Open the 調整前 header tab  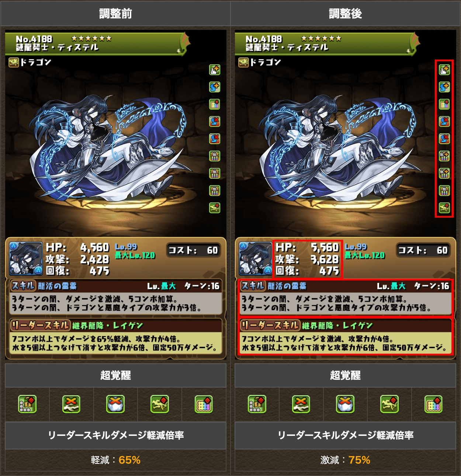(x=115, y=14)
